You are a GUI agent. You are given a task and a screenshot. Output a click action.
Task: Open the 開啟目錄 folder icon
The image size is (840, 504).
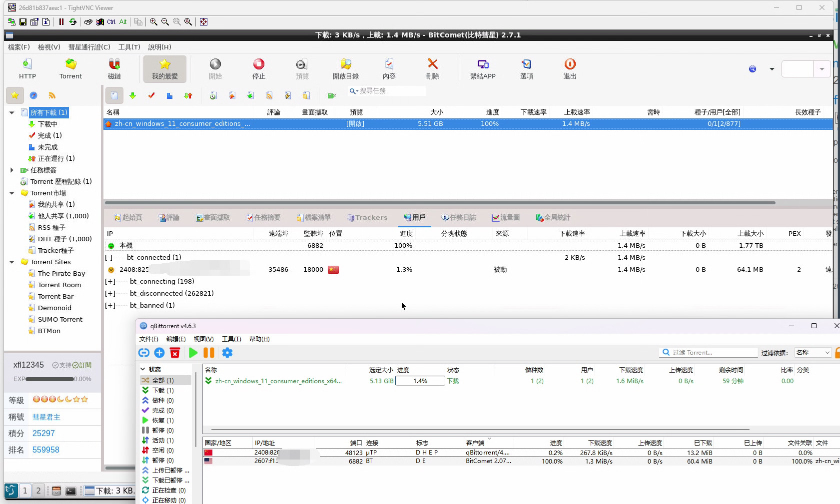[x=346, y=68]
